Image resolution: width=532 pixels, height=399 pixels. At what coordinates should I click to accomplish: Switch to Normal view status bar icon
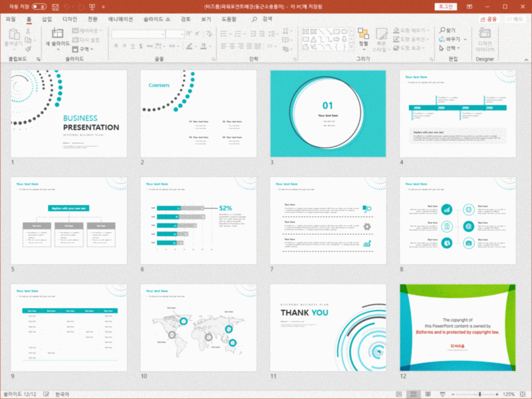pyautogui.click(x=399, y=394)
